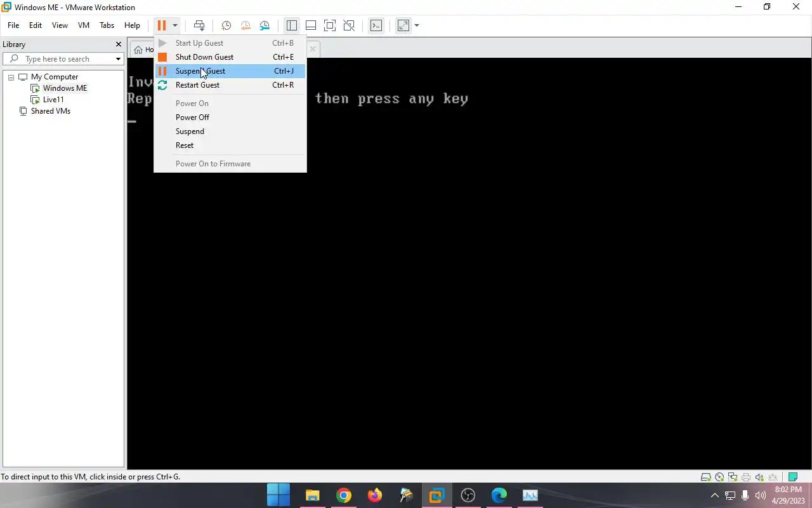This screenshot has height=508, width=812.
Task: Click the orange Suspend power toolbar icon
Action: pos(162,25)
